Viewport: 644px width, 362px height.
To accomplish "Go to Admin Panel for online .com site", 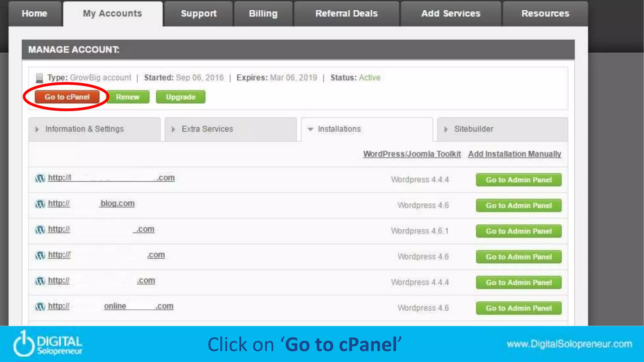I will [x=519, y=308].
